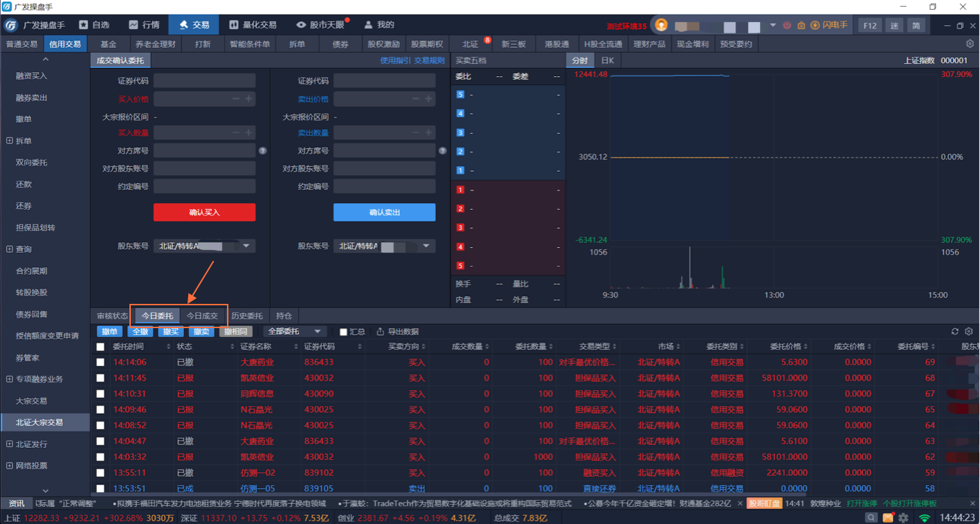
Task: Enable the 汇总 summary checkbox
Action: [343, 332]
